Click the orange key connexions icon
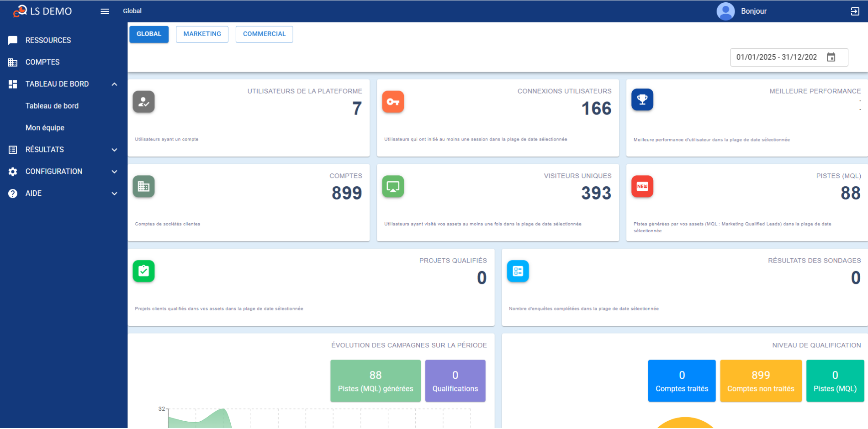This screenshot has height=429, width=868. point(393,102)
